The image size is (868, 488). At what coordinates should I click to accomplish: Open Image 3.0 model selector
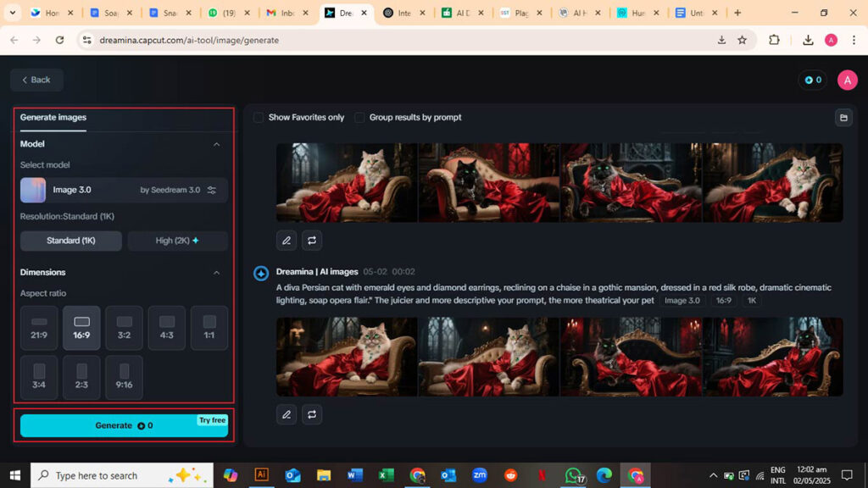(x=124, y=190)
